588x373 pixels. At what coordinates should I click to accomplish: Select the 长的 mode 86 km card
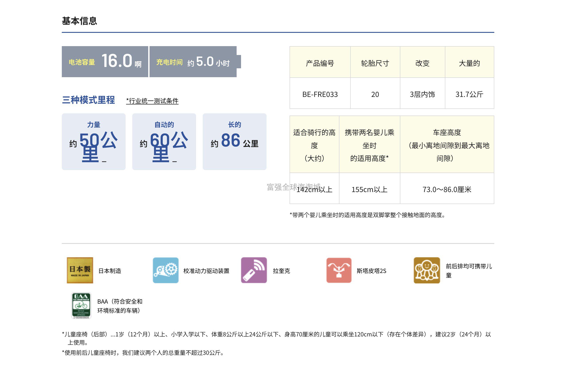[x=234, y=141]
